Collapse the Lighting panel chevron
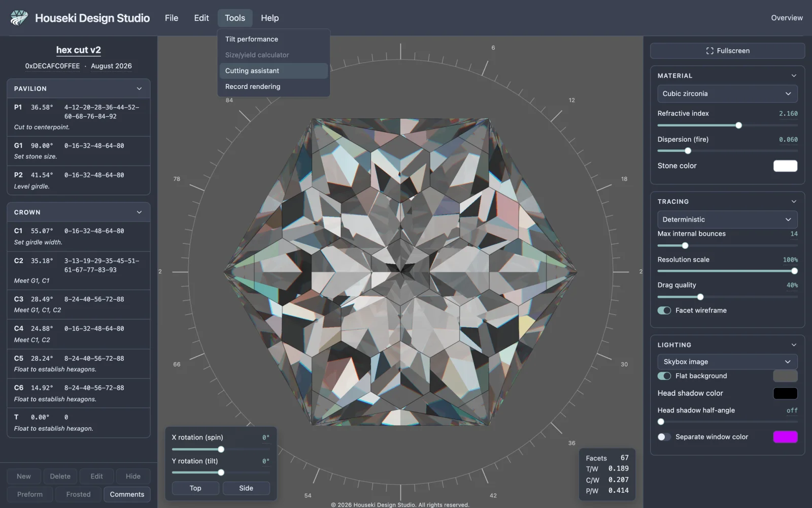Image resolution: width=812 pixels, height=508 pixels. (x=794, y=345)
